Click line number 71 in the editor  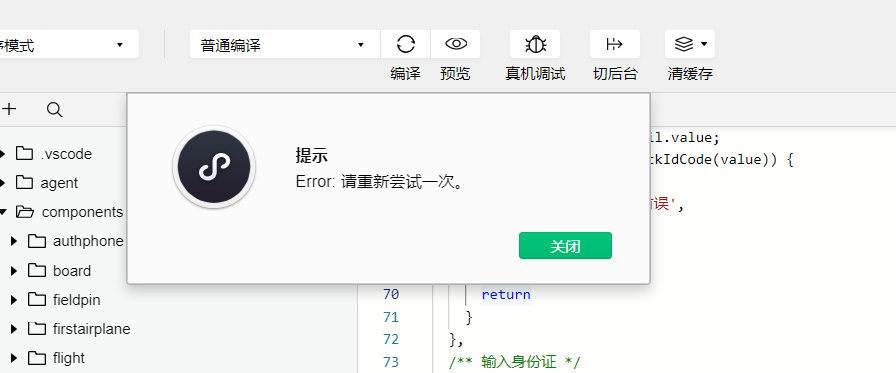(391, 317)
